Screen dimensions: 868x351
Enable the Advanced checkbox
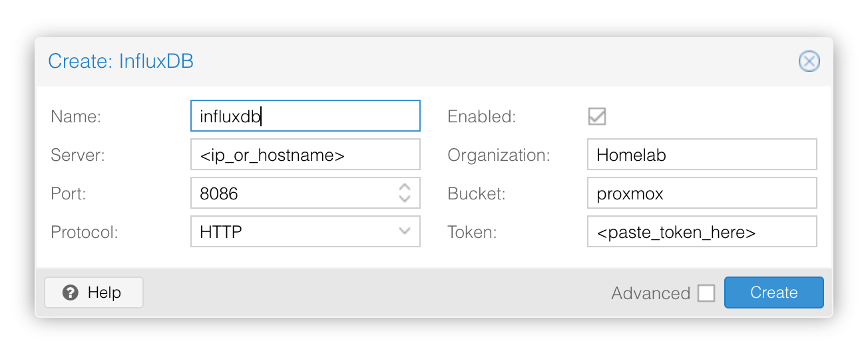point(706,293)
